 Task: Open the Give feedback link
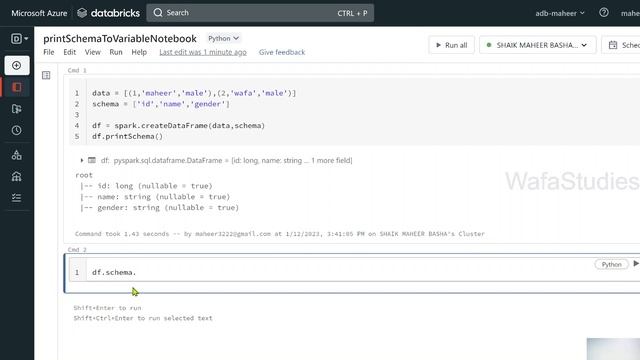click(x=282, y=52)
